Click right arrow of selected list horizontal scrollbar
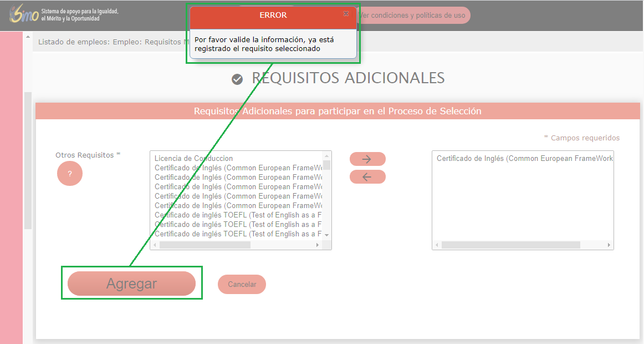The height and width of the screenshot is (344, 644). pyautogui.click(x=609, y=245)
